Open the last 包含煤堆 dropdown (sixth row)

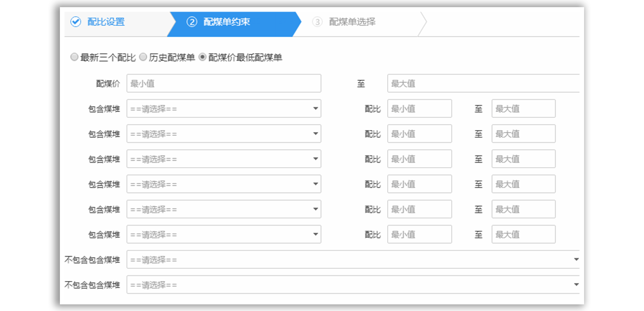(x=223, y=234)
